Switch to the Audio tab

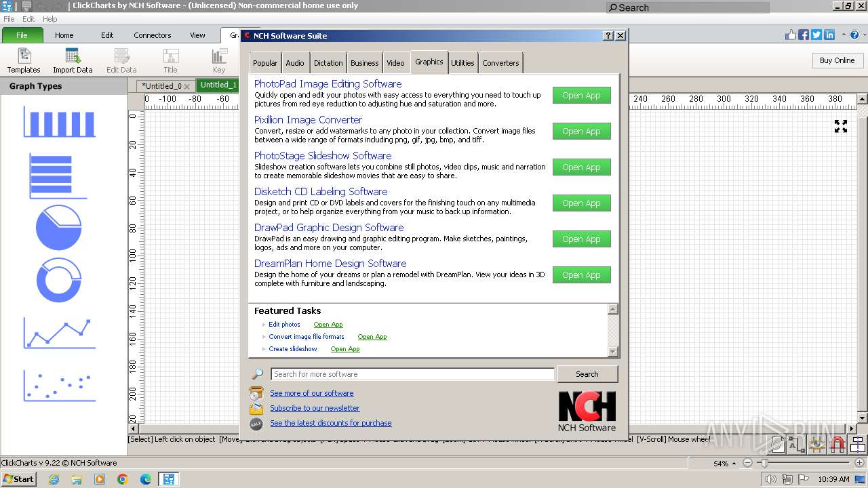point(295,63)
